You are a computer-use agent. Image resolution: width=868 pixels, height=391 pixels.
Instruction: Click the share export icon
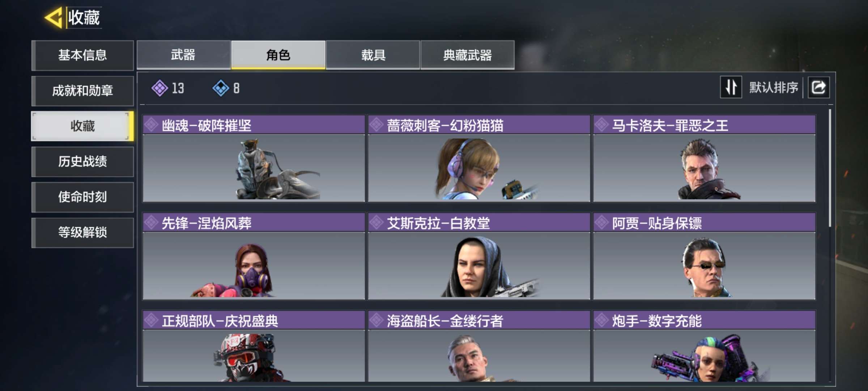click(x=819, y=87)
